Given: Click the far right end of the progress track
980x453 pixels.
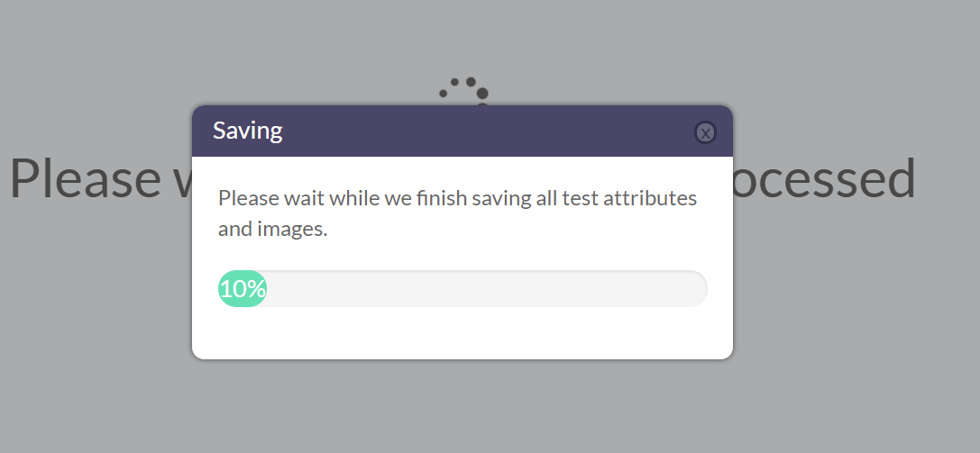Looking at the screenshot, I should click(x=699, y=288).
